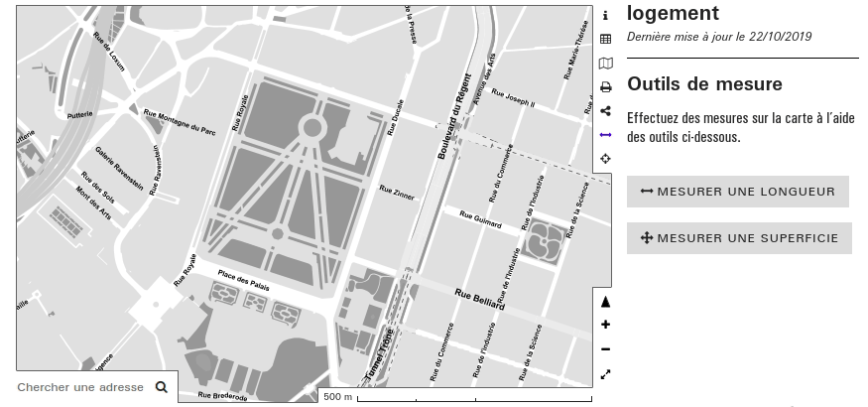
Task: Click the Rue Belliard label on map
Action: pos(479,298)
